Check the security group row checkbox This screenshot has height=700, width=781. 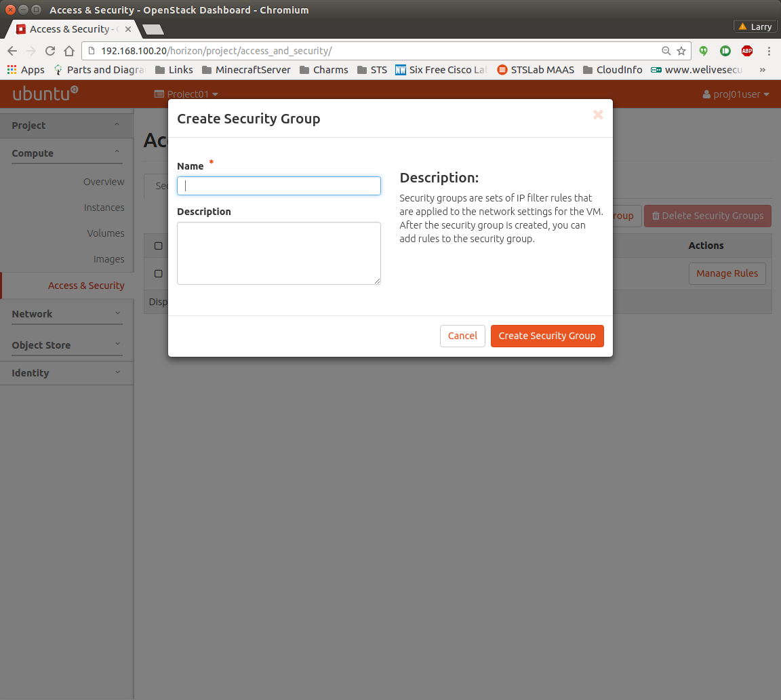158,273
